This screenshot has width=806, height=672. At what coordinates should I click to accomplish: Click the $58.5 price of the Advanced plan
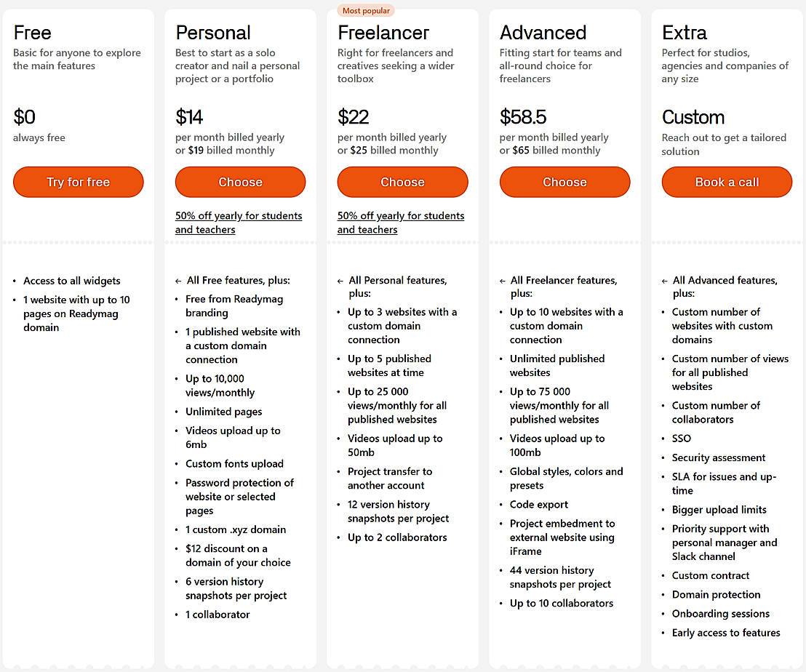coord(523,117)
